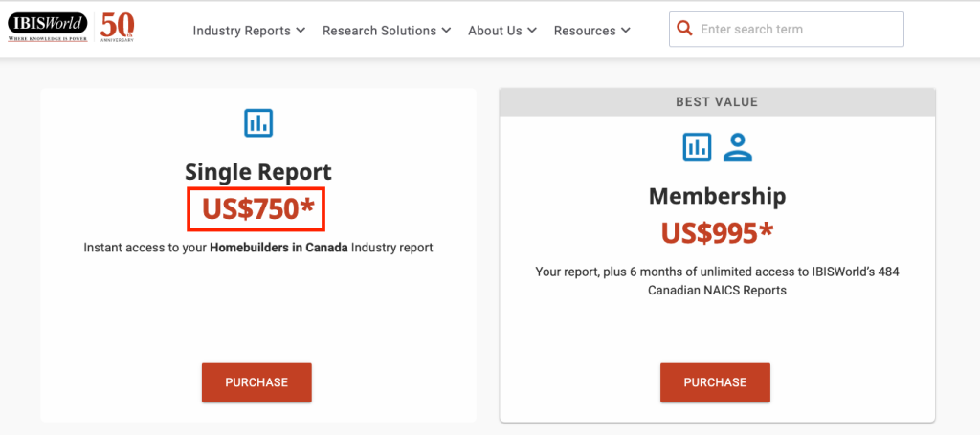Expand the Industry Reports chevron arrow
Screen dimensions: 980x435
tap(300, 30)
